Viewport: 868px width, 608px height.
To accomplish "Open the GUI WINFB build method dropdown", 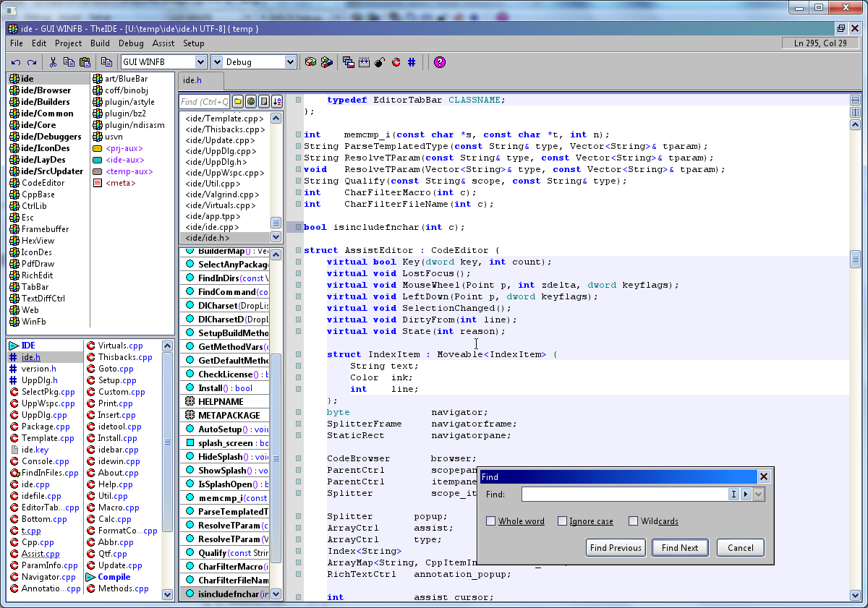I will coord(200,62).
